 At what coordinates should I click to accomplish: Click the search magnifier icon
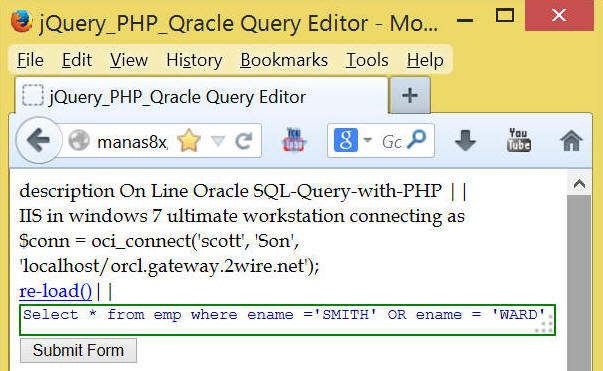417,140
